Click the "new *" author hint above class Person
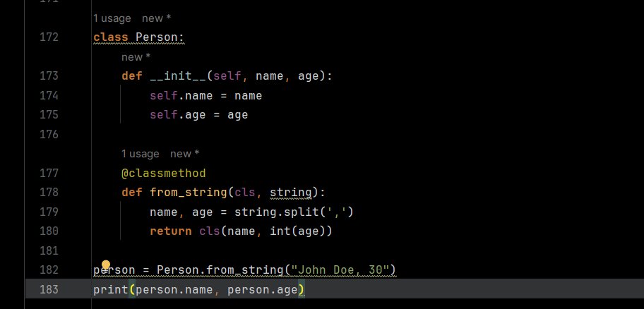The height and width of the screenshot is (309, 644). [x=157, y=18]
